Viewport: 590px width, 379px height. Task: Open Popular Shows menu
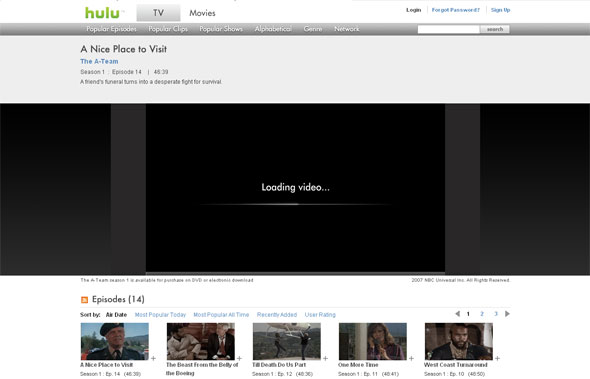pyautogui.click(x=221, y=29)
